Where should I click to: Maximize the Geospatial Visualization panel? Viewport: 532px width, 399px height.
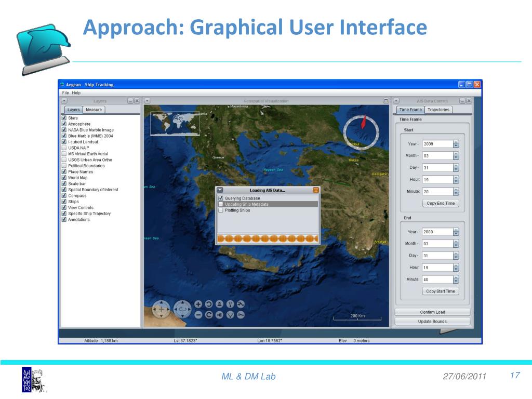(x=386, y=101)
